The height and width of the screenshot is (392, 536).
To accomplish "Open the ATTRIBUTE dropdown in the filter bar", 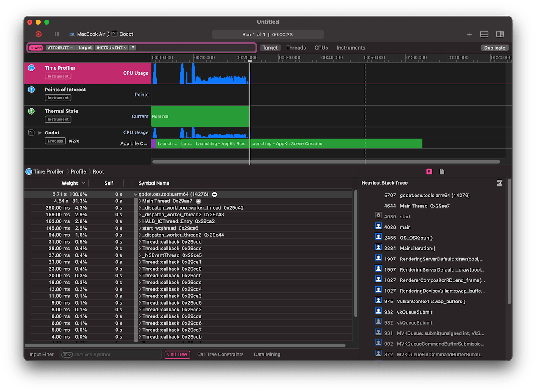I will (x=60, y=48).
